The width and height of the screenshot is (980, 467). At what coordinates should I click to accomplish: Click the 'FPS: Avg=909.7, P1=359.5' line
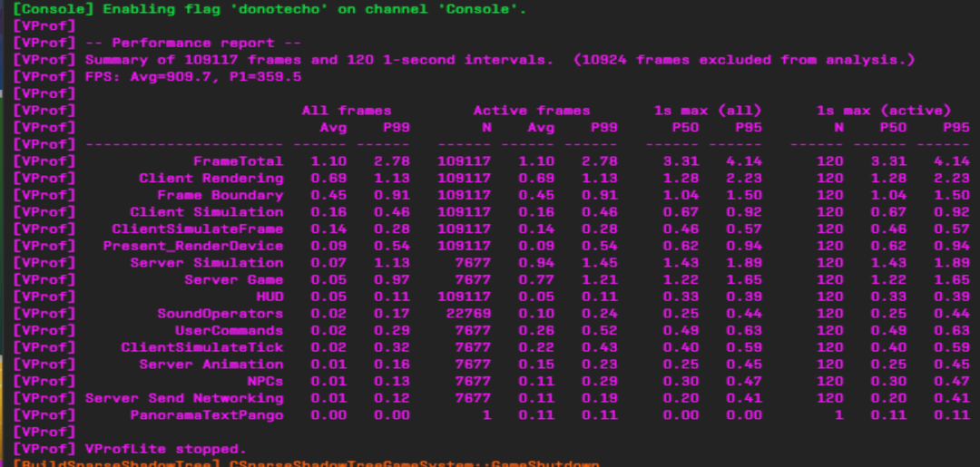193,77
